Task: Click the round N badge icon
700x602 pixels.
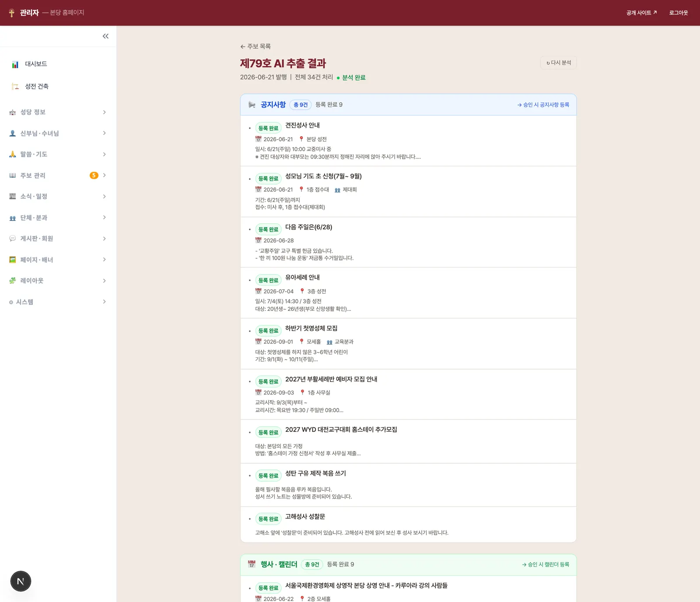Action: click(x=21, y=581)
